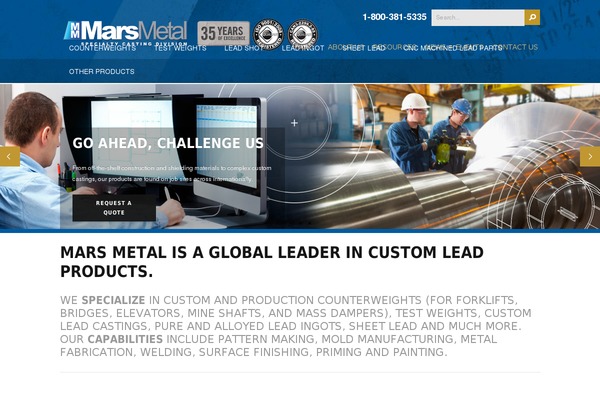Open the Lead Shot menu
The image size is (600, 400).
(243, 48)
